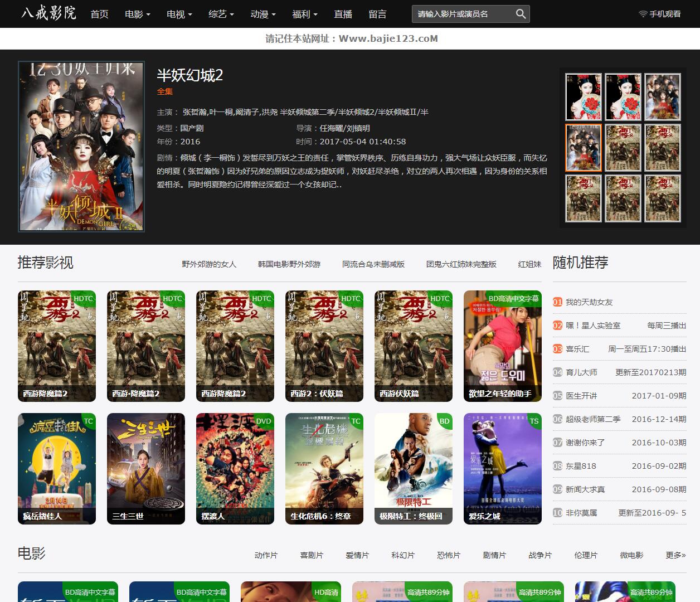Screen dimensions: 700x602
Task: Click the movie search input field
Action: (x=463, y=14)
